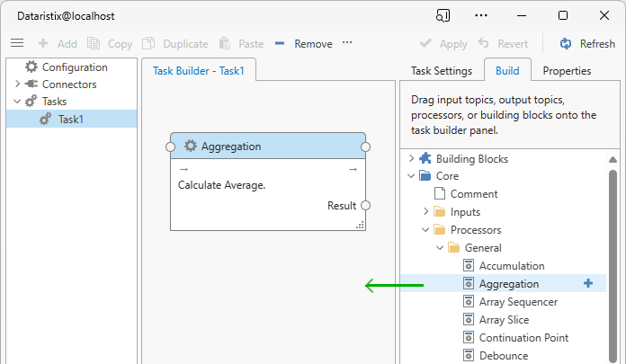Switch to the Task Settings tab
This screenshot has width=626, height=364.
441,71
